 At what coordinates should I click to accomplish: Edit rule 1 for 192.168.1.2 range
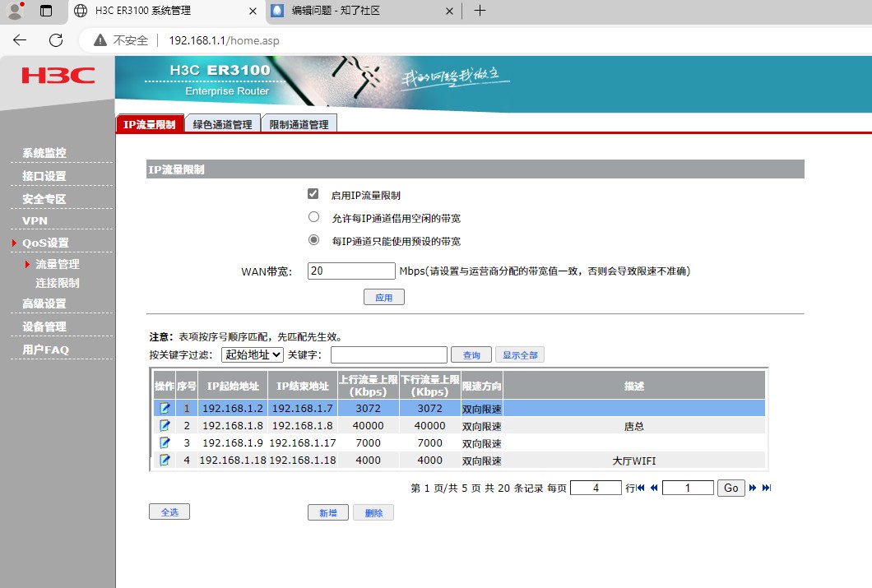(x=165, y=409)
